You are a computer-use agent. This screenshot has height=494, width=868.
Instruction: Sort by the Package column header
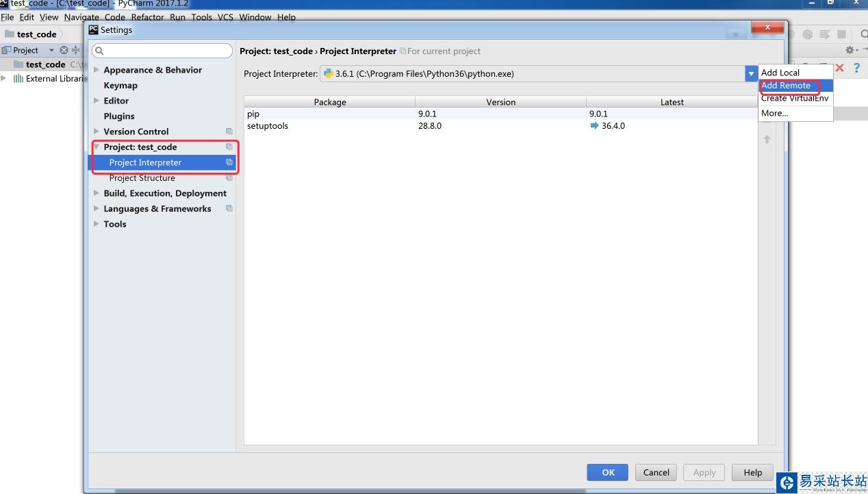330,102
